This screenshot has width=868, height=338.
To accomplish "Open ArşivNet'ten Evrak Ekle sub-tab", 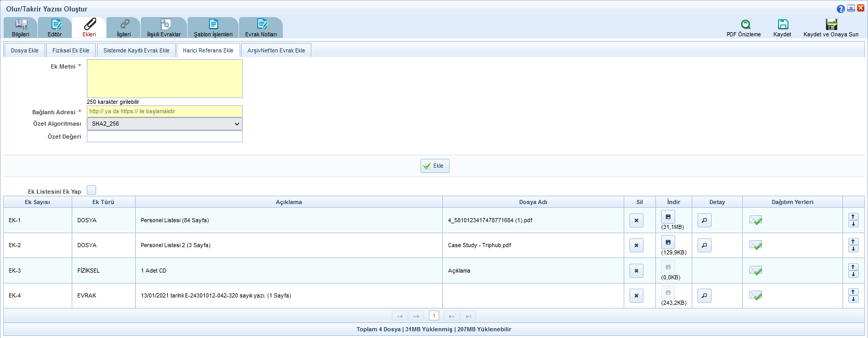I will [x=276, y=50].
